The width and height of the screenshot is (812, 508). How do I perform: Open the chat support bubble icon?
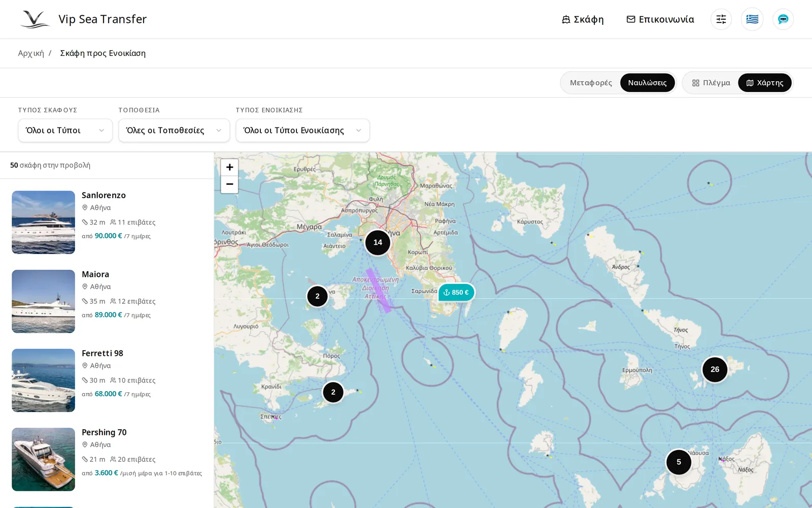(x=783, y=19)
